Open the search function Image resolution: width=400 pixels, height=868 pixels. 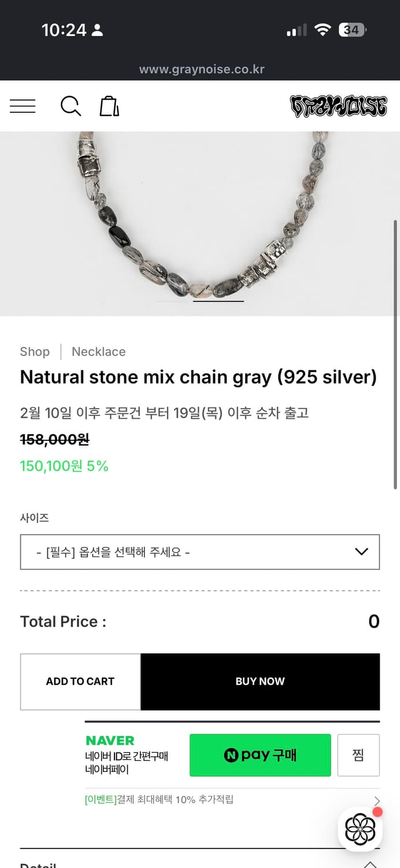[x=71, y=106]
